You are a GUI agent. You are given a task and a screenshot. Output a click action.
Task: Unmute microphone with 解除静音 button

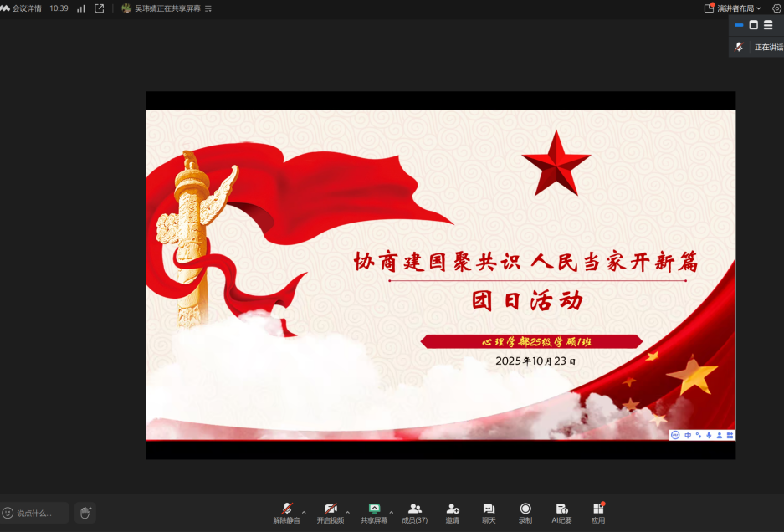(x=286, y=511)
